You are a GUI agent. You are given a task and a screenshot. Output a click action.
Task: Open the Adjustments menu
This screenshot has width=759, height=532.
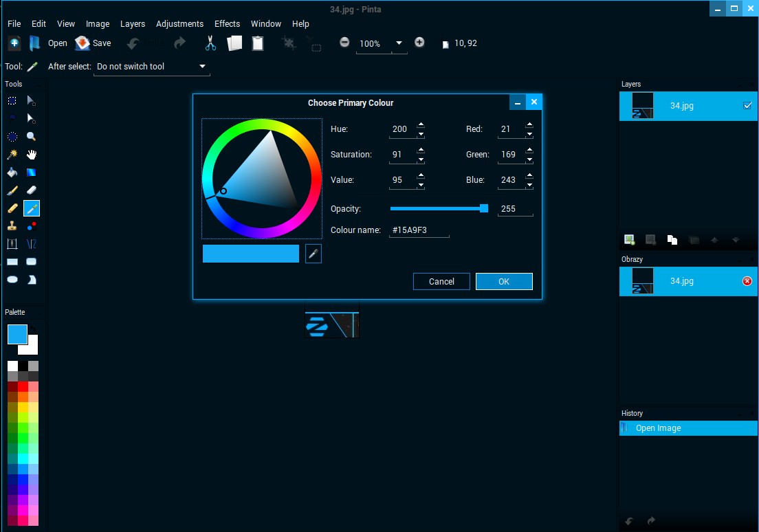pos(179,23)
